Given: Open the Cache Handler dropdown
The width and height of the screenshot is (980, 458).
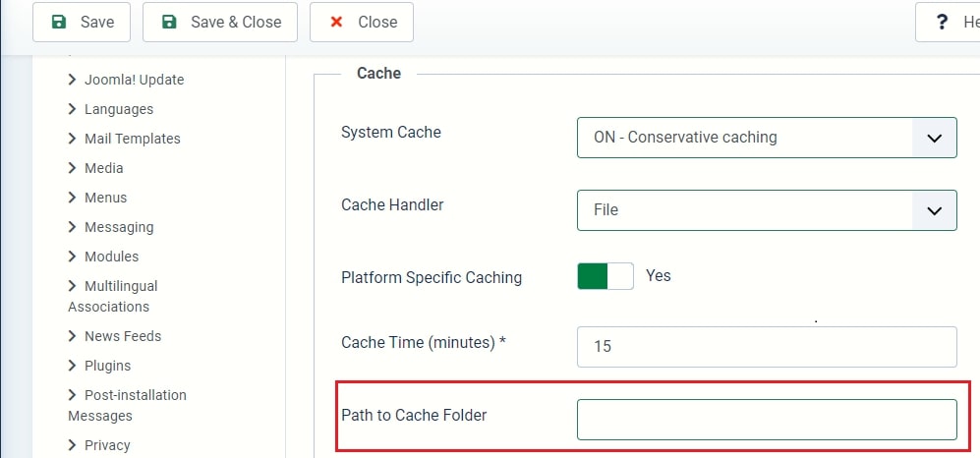Looking at the screenshot, I should pos(767,210).
